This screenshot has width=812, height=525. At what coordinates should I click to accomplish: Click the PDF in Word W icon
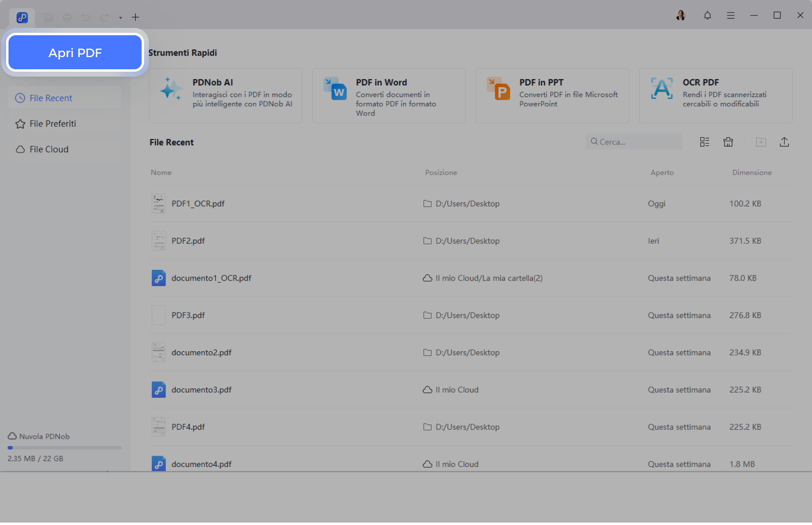335,88
